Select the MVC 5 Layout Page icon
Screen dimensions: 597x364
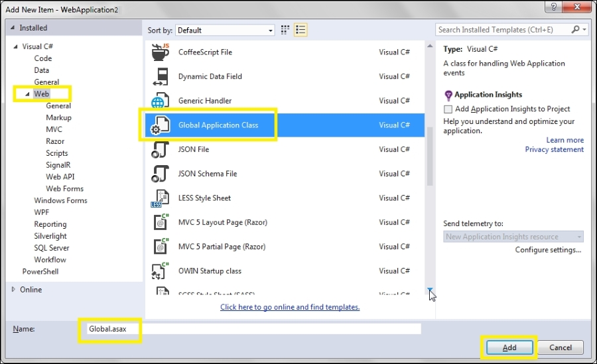tap(161, 222)
